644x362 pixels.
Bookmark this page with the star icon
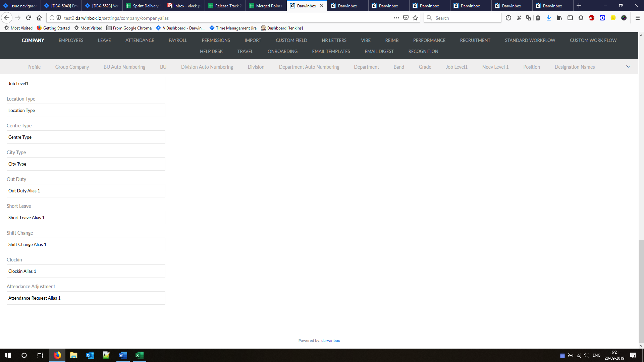point(415,18)
